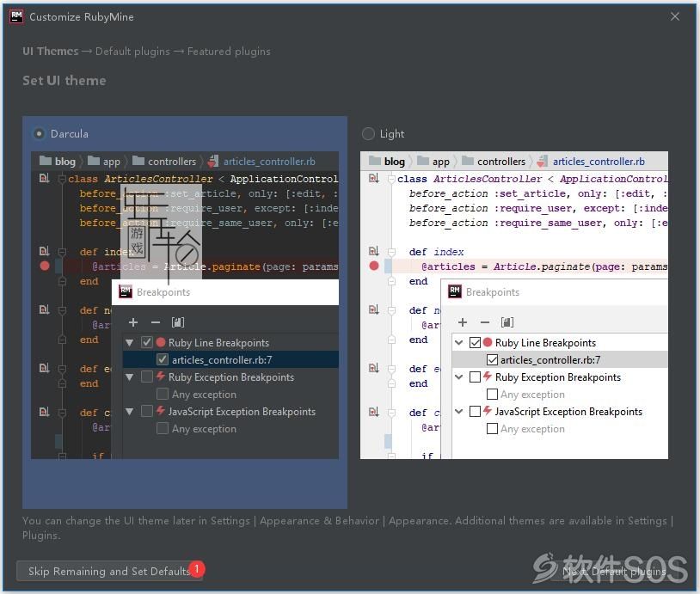Click the RM icon on Light Breakpoints title

click(455, 292)
